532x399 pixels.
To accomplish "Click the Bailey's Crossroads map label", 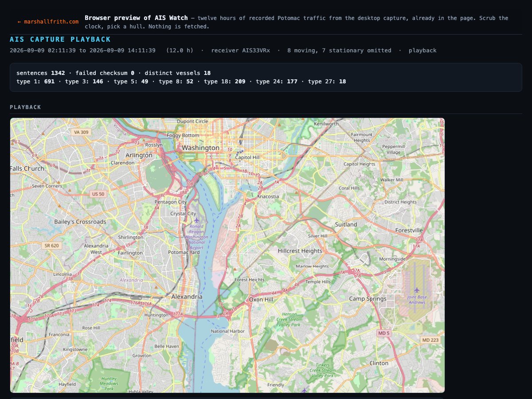I will (x=80, y=222).
